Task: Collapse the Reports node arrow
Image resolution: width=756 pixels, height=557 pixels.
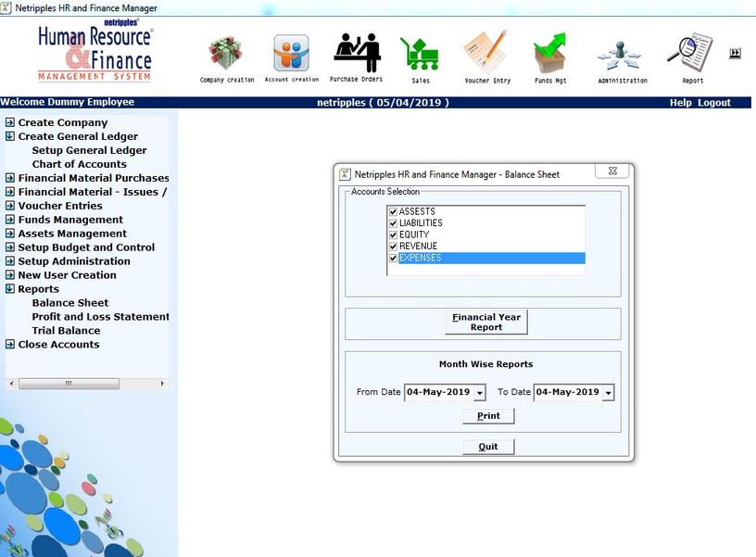Action: (10, 289)
